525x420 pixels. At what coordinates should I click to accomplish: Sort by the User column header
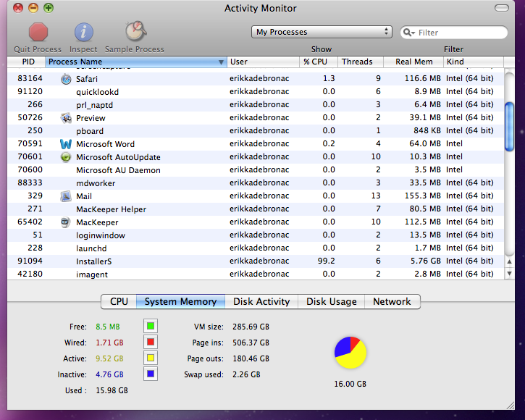click(263, 62)
